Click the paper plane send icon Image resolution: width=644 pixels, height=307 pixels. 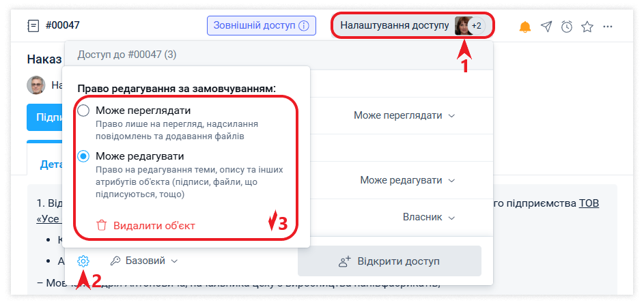546,27
